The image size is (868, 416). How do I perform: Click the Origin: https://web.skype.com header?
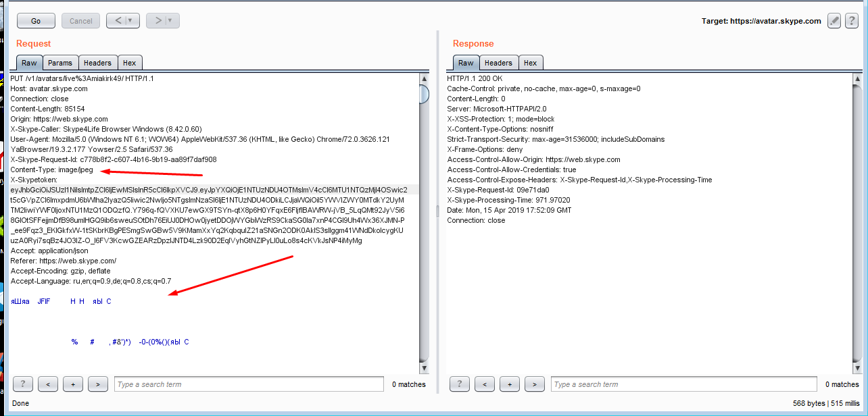[x=59, y=119]
